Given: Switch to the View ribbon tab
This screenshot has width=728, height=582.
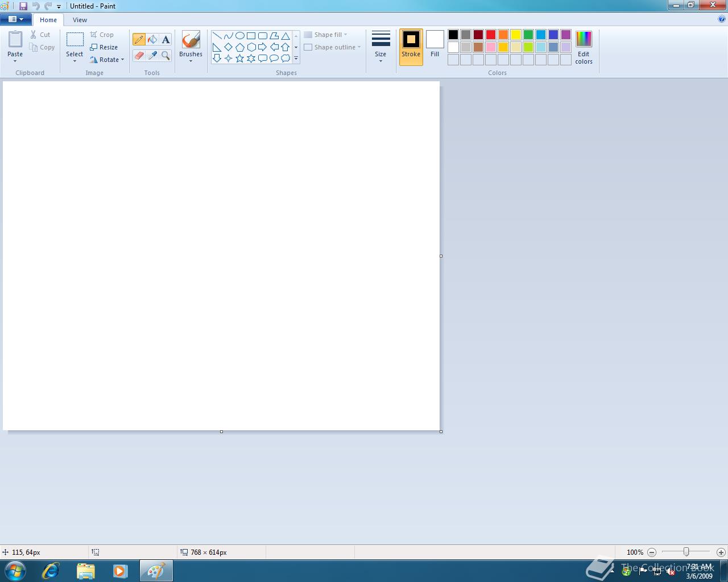Looking at the screenshot, I should pyautogui.click(x=80, y=19).
